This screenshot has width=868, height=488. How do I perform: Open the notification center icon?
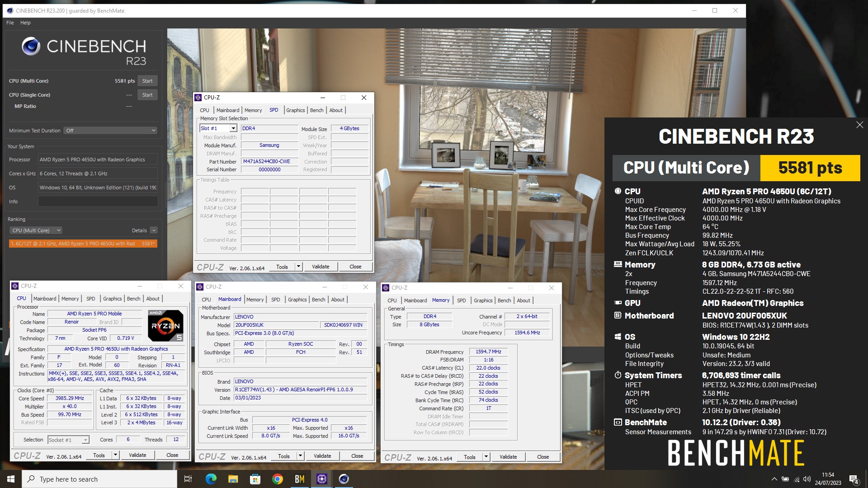pos(854,479)
